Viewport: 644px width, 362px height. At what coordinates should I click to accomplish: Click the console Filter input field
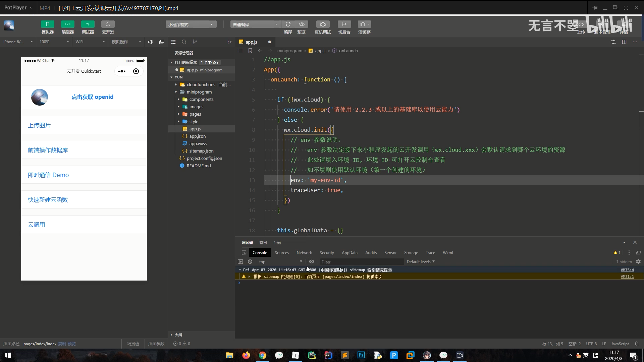[x=362, y=262]
